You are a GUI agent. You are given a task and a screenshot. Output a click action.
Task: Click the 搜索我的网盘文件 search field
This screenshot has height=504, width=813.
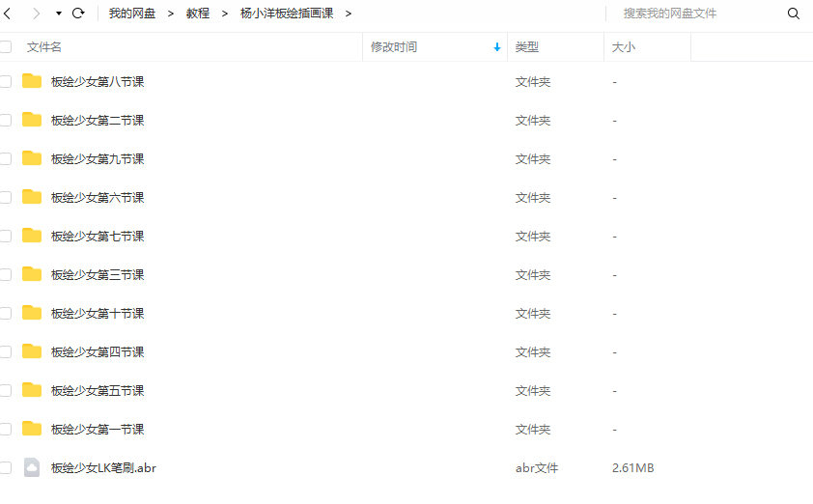pos(695,14)
